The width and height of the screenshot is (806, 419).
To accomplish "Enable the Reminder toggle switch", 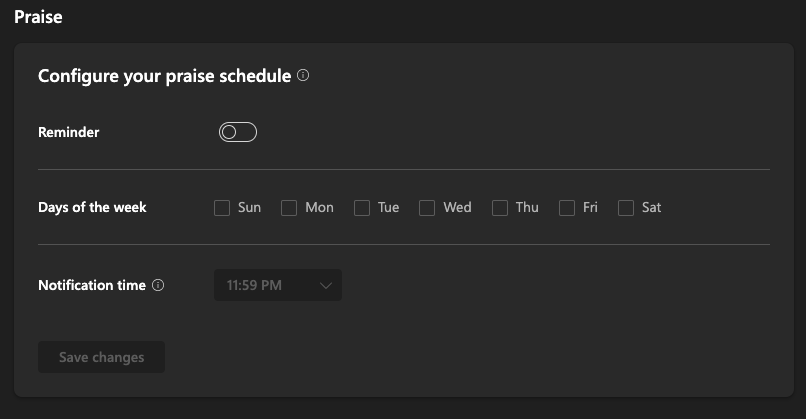I will click(238, 132).
